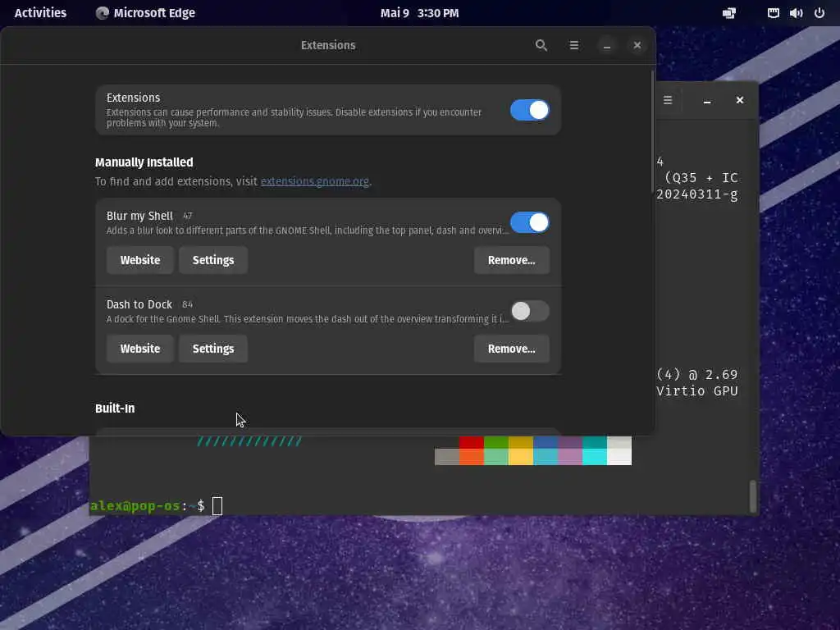The image size is (840, 630).
Task: Minimize the terminal window
Action: pyautogui.click(x=707, y=100)
